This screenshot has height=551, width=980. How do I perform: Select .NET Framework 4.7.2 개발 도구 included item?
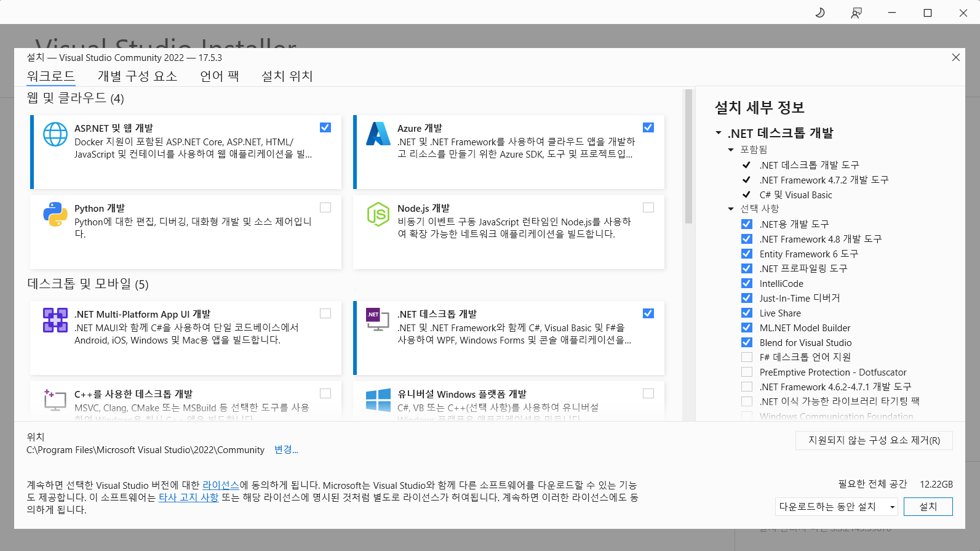coord(824,180)
